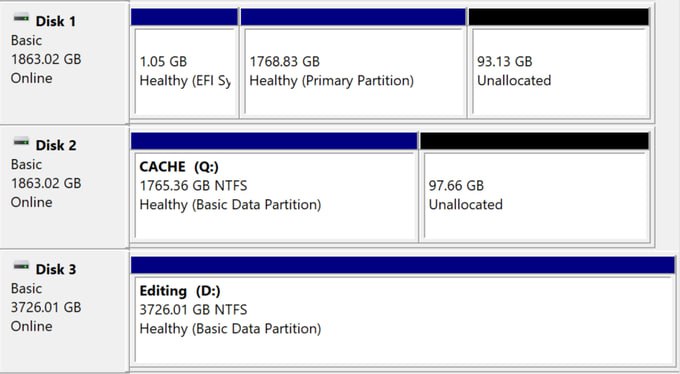Click the Disk 1 label panel
680x374 pixels.
point(64,62)
